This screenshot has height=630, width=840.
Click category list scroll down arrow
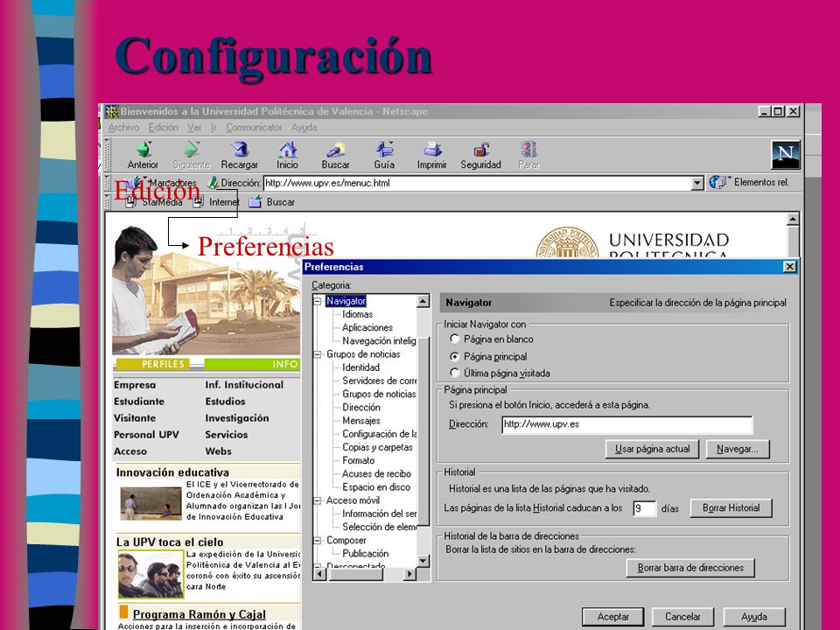pyautogui.click(x=423, y=561)
